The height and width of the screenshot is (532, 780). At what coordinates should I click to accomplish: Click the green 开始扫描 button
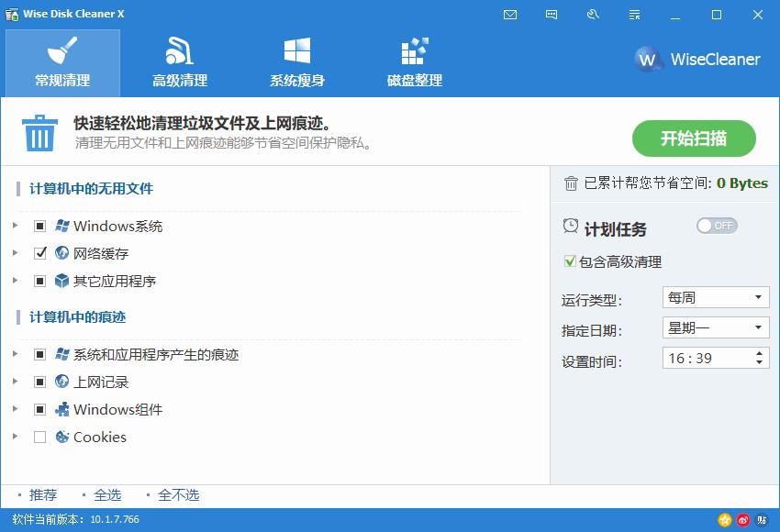[694, 139]
